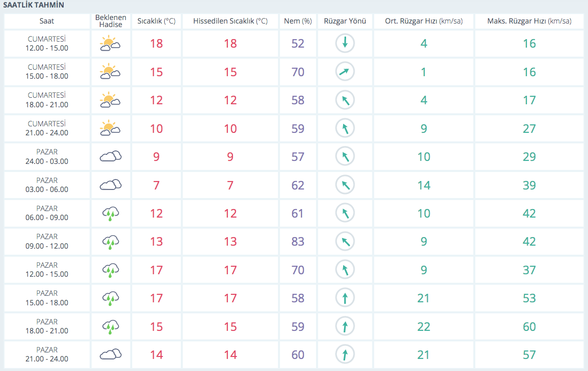
Task: Click the Beklenen Hadise column header
Action: tap(111, 21)
